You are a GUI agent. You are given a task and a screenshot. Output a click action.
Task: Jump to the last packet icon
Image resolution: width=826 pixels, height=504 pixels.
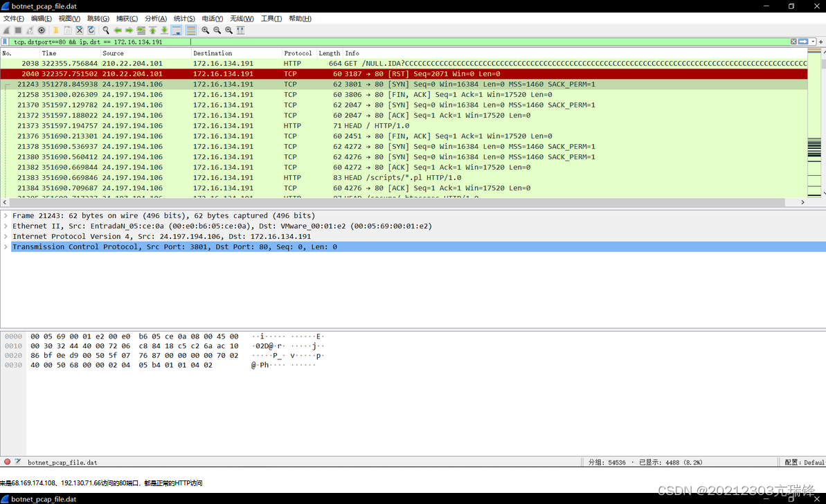pyautogui.click(x=164, y=30)
